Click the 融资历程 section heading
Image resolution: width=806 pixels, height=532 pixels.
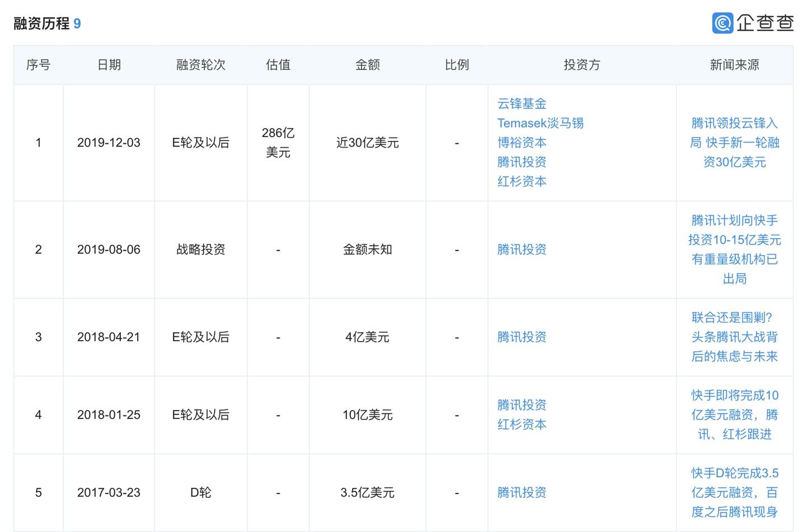41,23
